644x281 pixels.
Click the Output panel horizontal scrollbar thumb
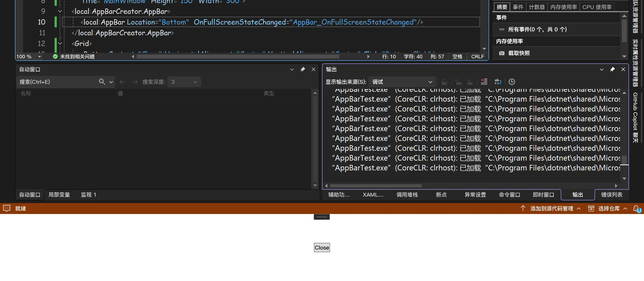(x=375, y=186)
